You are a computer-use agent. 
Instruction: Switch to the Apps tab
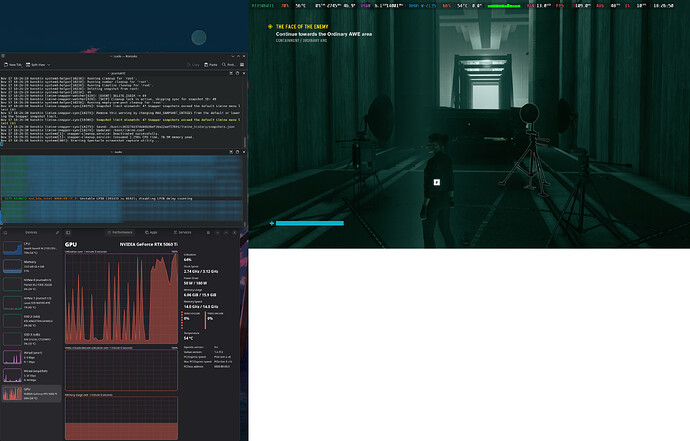point(151,232)
